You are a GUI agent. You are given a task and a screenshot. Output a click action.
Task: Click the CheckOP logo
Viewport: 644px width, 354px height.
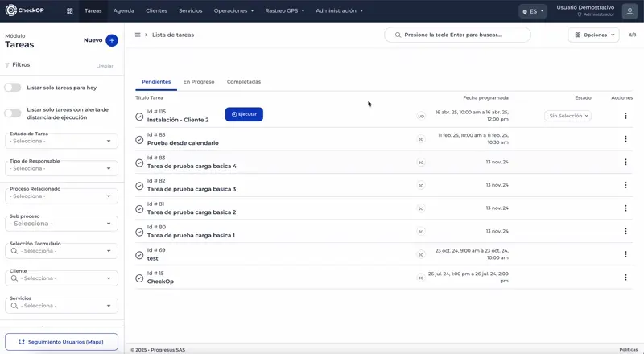pos(25,10)
